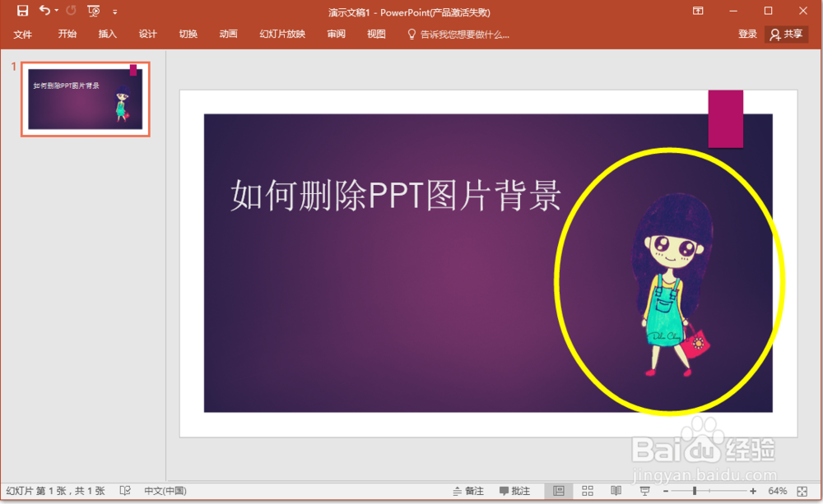Expand the Undo history dropdown

tap(56, 11)
